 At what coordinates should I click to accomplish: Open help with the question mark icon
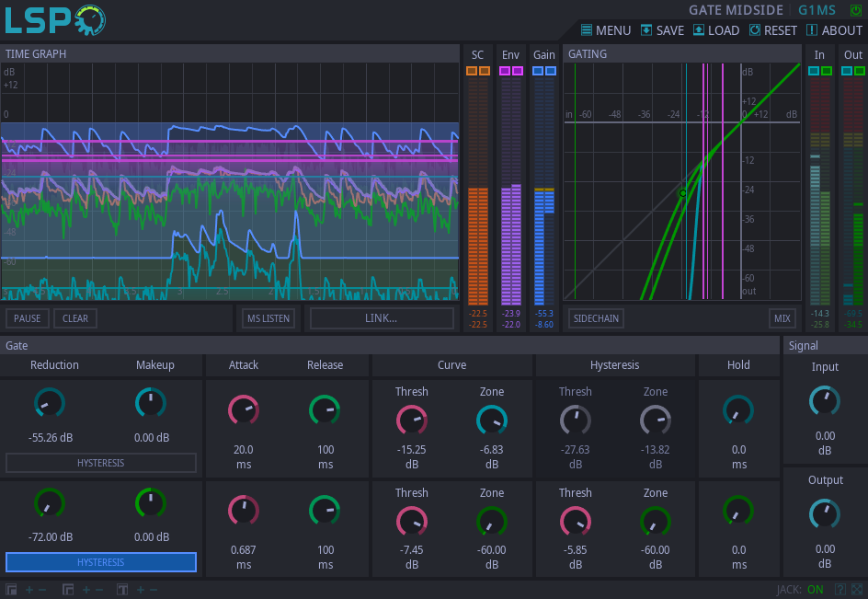click(x=839, y=590)
